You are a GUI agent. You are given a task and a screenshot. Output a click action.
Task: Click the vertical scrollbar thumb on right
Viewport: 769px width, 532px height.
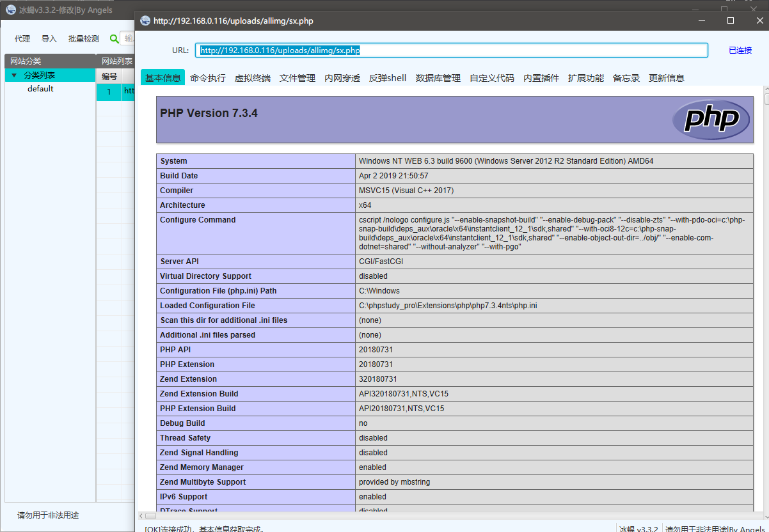[x=766, y=99]
